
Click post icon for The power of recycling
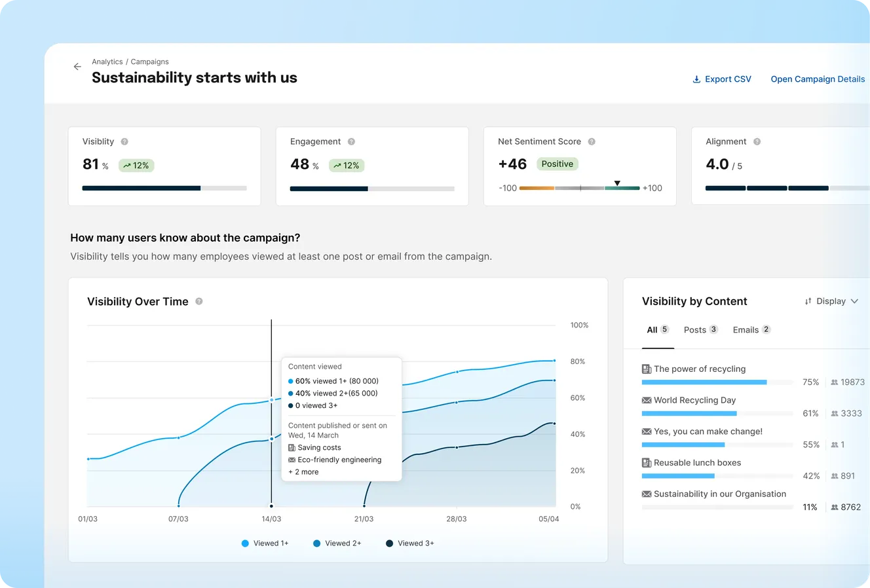coord(647,369)
